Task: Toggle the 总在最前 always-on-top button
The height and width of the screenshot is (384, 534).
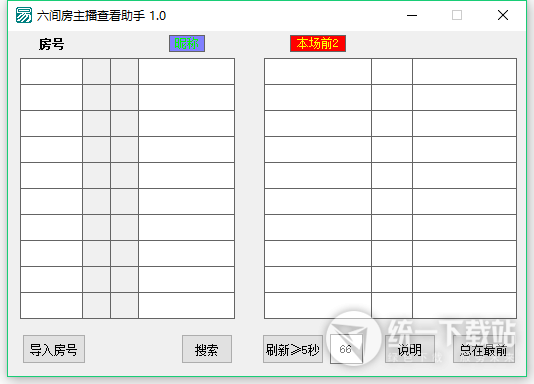Action: coord(484,349)
